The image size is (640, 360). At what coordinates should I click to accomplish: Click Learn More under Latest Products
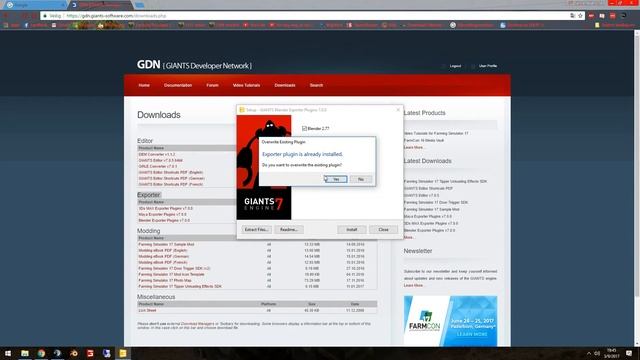pyautogui.click(x=413, y=147)
